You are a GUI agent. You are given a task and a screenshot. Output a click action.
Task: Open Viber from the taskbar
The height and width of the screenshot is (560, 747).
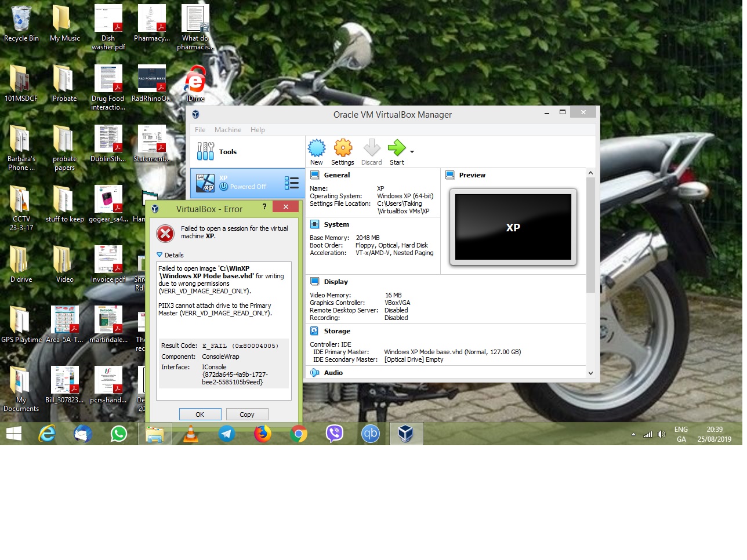click(335, 434)
